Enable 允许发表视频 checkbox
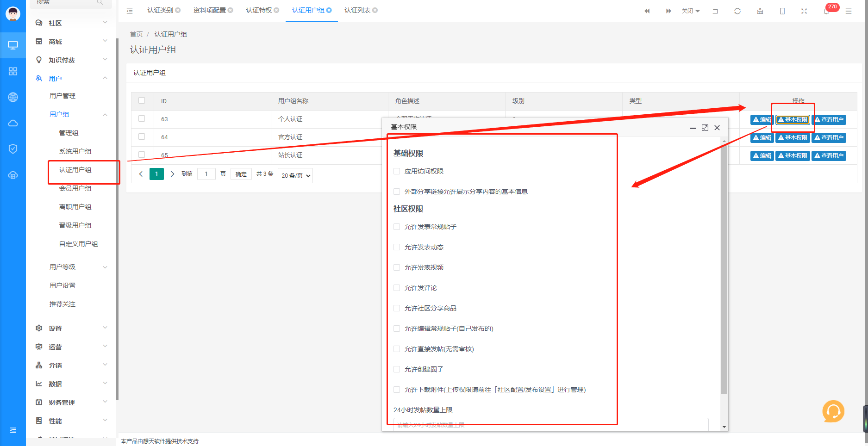 397,267
